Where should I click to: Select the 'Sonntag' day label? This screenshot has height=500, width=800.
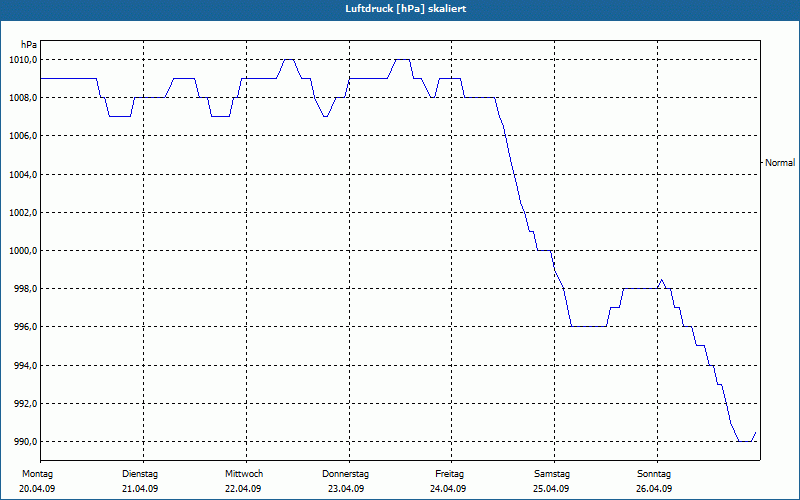[x=654, y=474]
